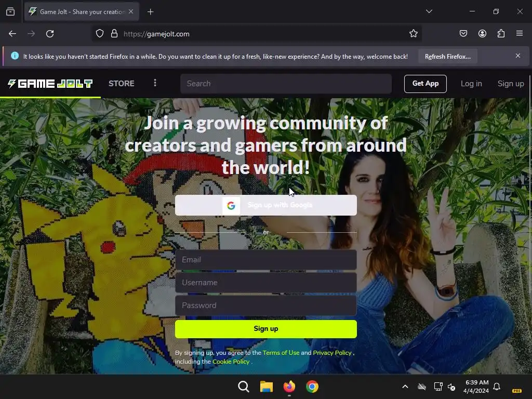This screenshot has width=532, height=399.
Task: Expand the list all tabs chevron
Action: [429, 11]
